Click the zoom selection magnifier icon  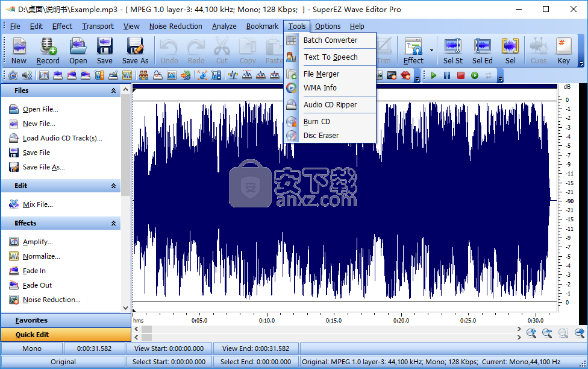click(563, 333)
